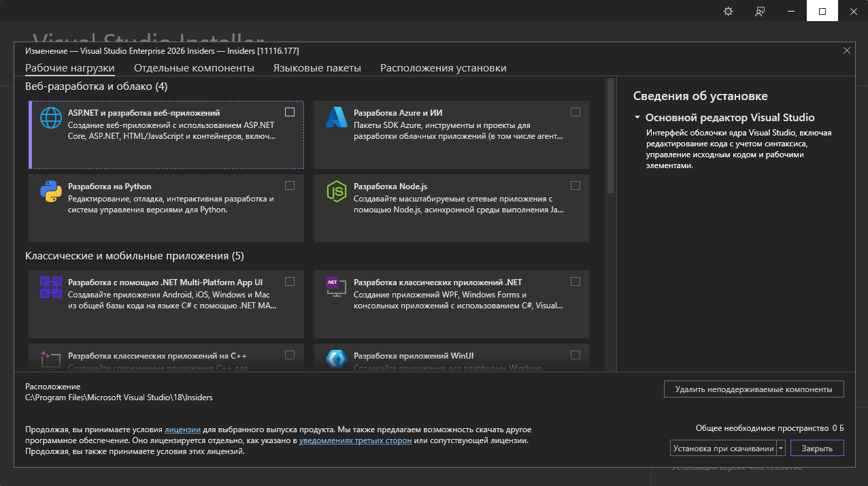
Task: Switch to Отдельные компоненты tab
Action: [x=194, y=68]
